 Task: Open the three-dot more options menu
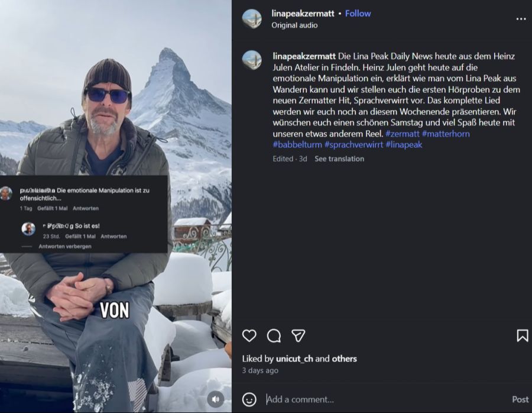point(521,19)
